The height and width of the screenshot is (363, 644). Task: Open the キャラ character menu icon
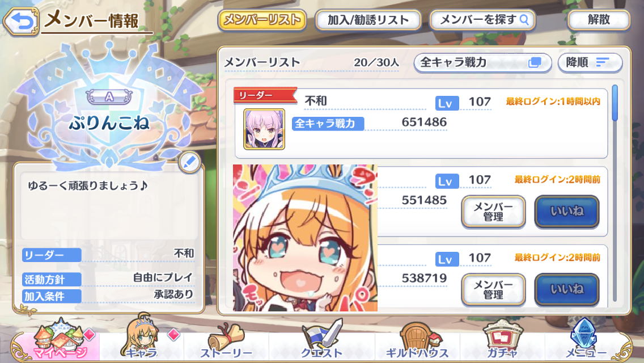(x=141, y=340)
